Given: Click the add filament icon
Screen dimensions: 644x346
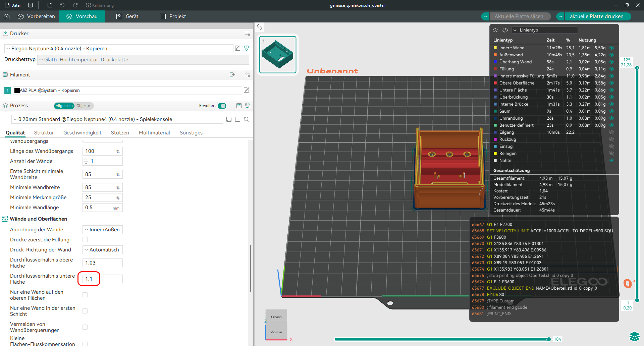Looking at the screenshot, I should click(x=232, y=75).
